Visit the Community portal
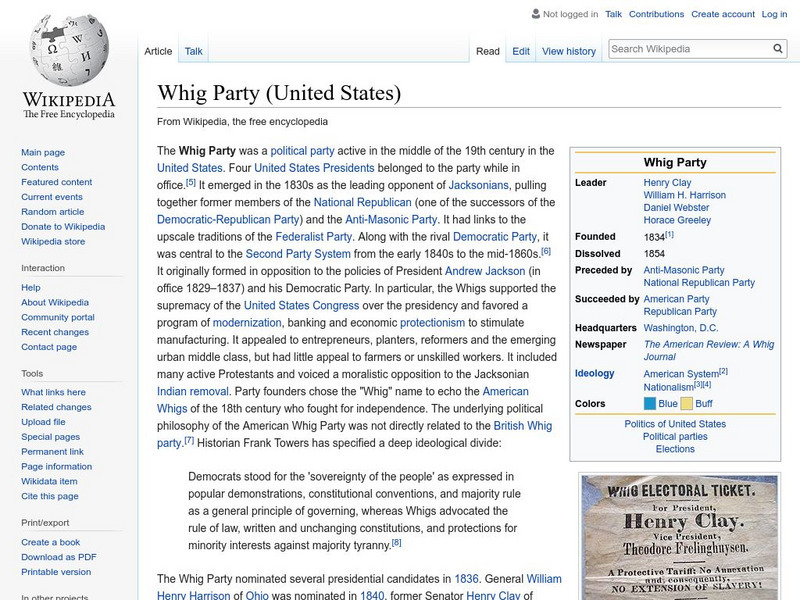This screenshot has height=600, width=800. coord(58,317)
